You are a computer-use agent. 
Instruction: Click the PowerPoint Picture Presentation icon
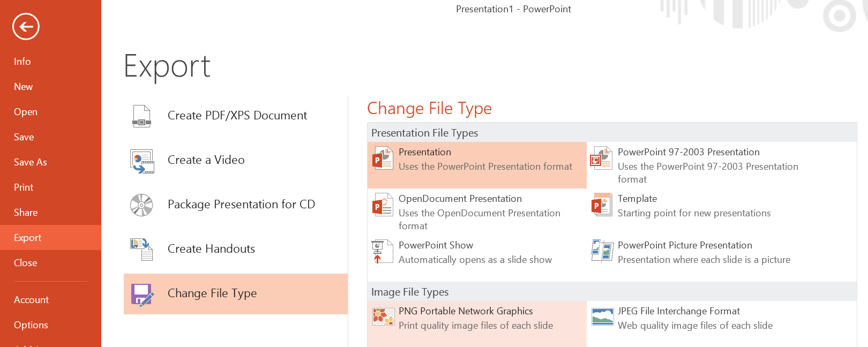(602, 251)
